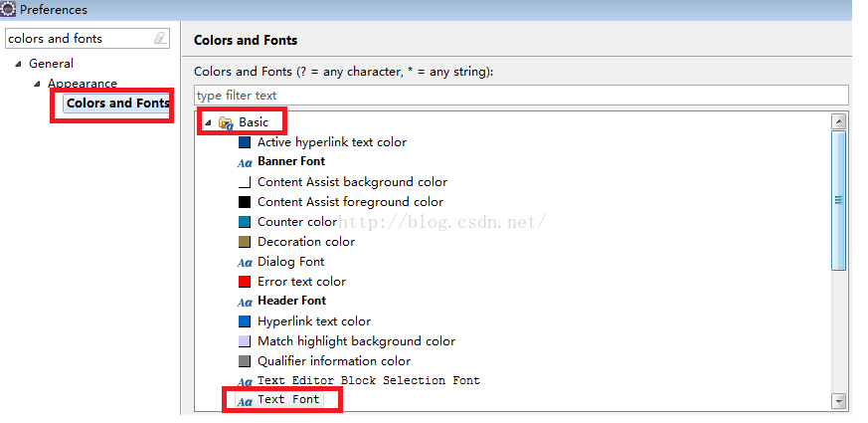Select the Header Font entry

[291, 301]
